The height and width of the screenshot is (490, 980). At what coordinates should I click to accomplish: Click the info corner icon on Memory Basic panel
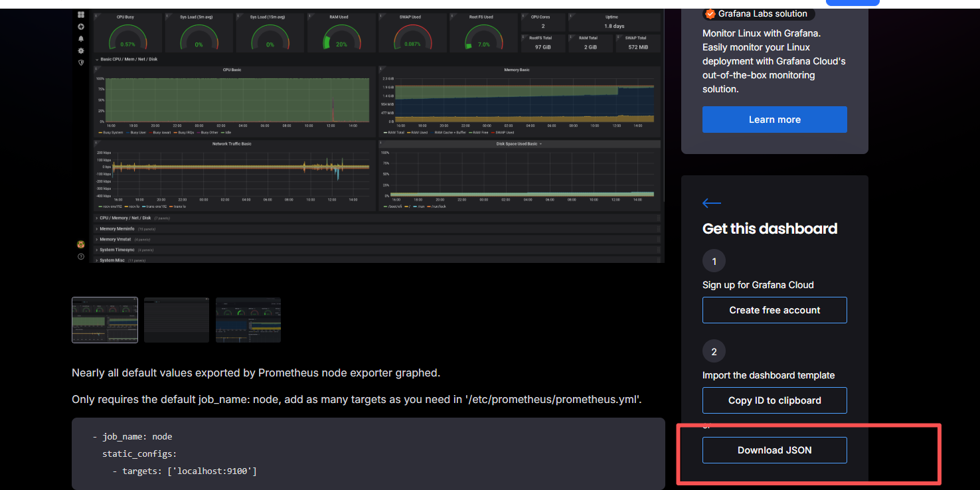click(x=381, y=68)
